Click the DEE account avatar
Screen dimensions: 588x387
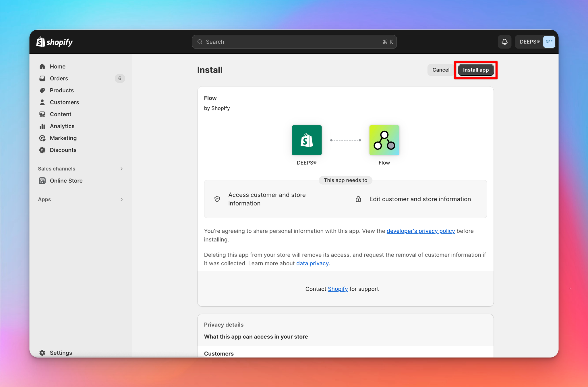tap(549, 42)
